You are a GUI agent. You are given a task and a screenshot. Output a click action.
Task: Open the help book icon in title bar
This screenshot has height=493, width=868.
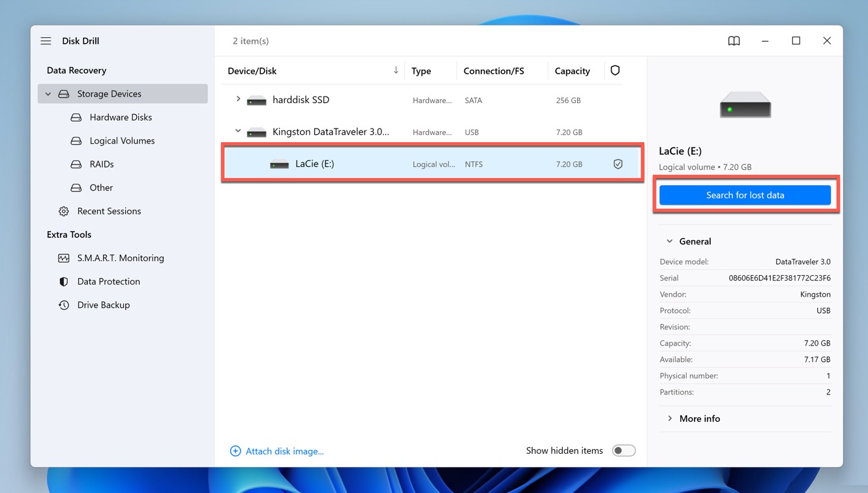734,40
